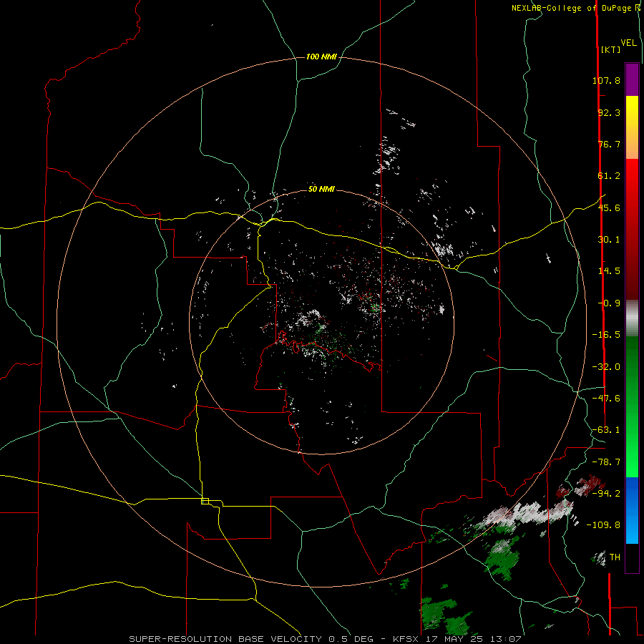Image resolution: width=644 pixels, height=644 pixels.
Task: Click the gray segment of color bar
Action: click(632, 318)
